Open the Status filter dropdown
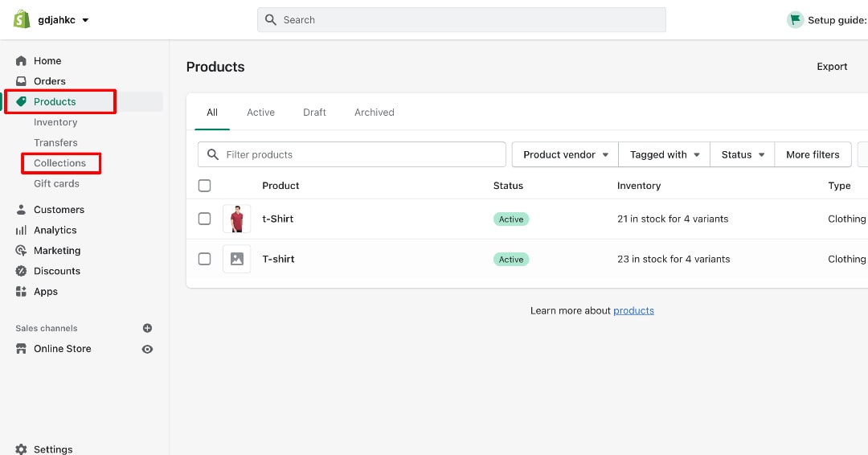The width and height of the screenshot is (868, 455). pyautogui.click(x=743, y=154)
